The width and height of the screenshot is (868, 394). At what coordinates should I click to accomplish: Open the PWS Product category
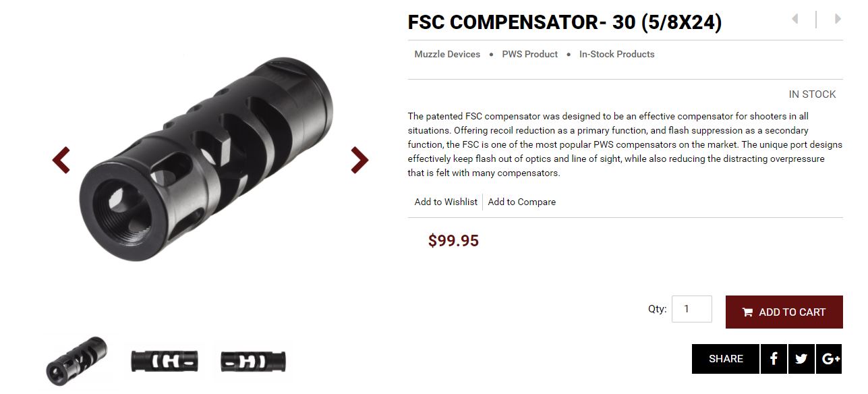[529, 54]
